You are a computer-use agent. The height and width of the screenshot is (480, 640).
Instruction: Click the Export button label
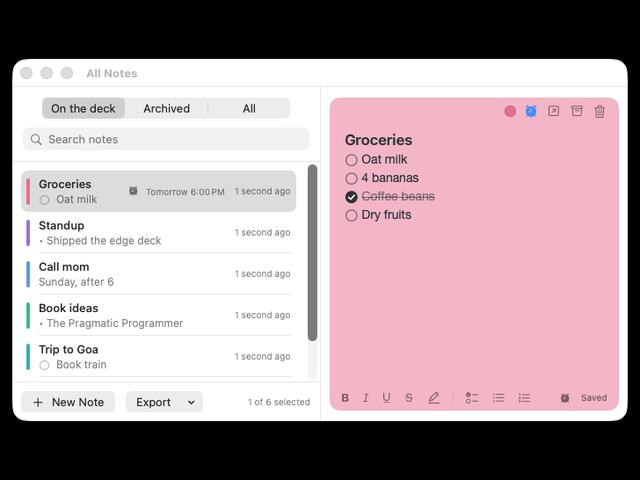tap(153, 402)
